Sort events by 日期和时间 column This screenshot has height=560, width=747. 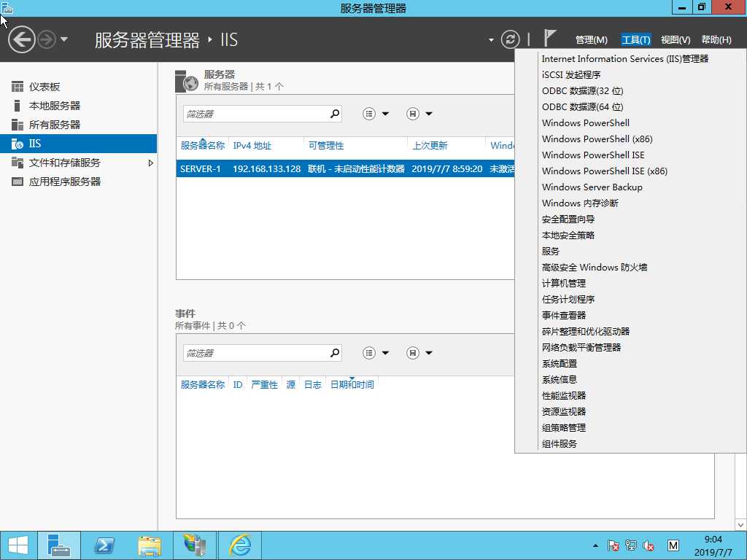tap(352, 385)
